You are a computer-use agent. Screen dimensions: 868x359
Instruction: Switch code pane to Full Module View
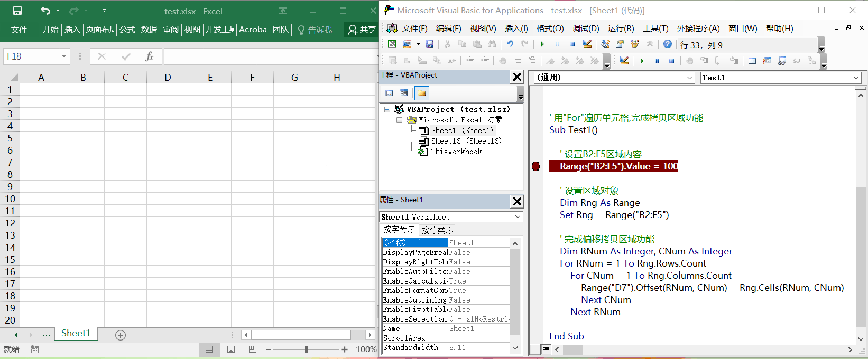click(x=546, y=349)
